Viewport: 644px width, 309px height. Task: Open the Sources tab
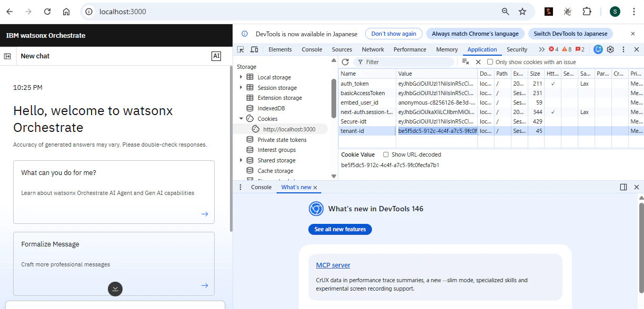(x=342, y=49)
